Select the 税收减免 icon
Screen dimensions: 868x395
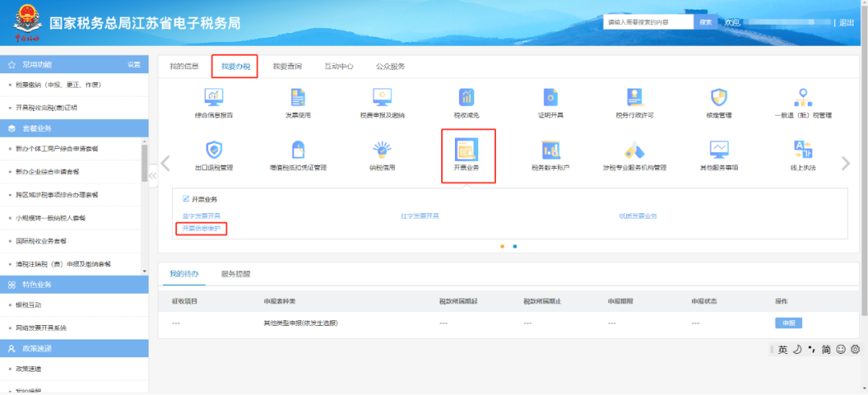pyautogui.click(x=466, y=97)
